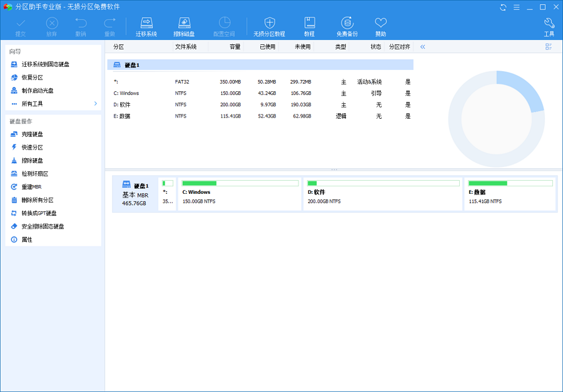Click the 撤销 (undo) toolbar icon
The height and width of the screenshot is (392, 563).
pos(81,27)
